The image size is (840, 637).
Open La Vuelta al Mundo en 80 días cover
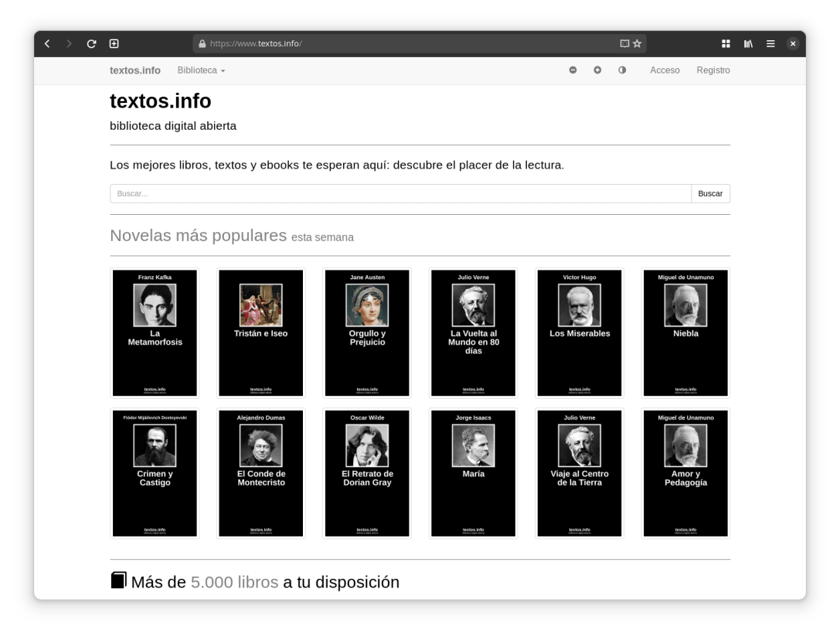point(473,332)
